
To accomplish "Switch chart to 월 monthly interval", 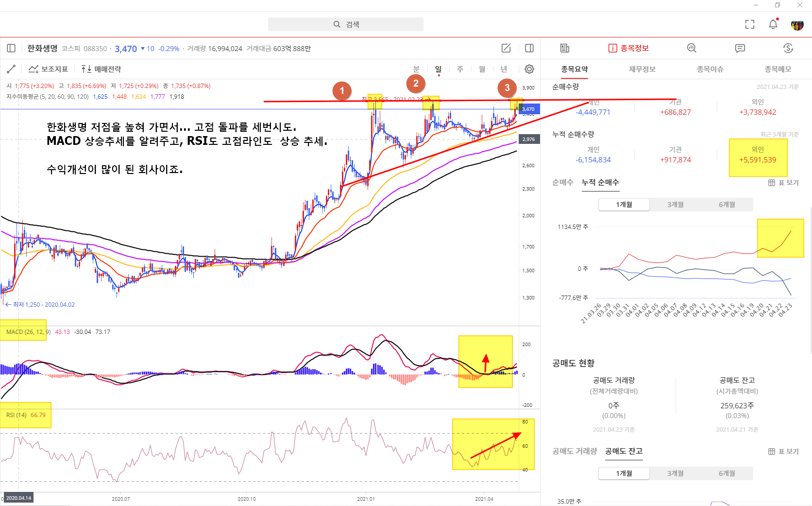I will point(482,69).
